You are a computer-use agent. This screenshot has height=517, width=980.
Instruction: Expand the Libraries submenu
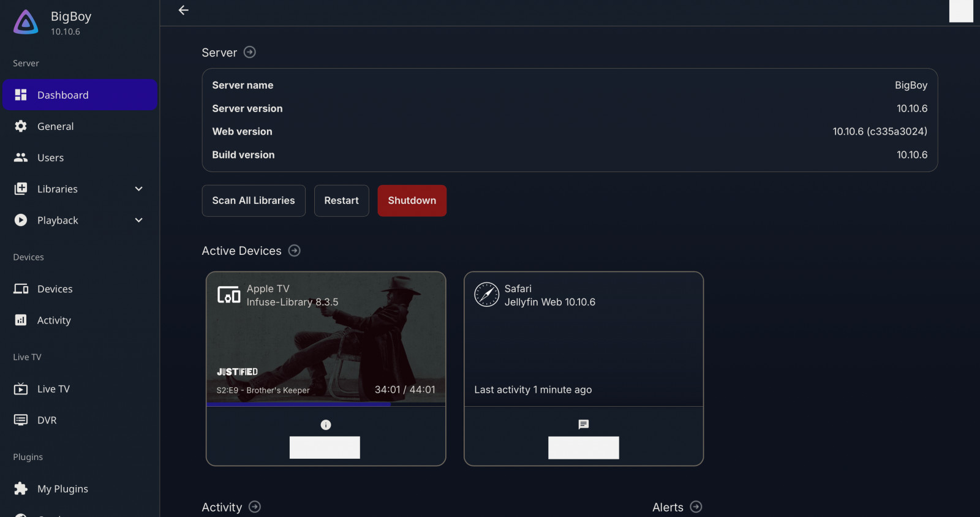click(x=138, y=189)
